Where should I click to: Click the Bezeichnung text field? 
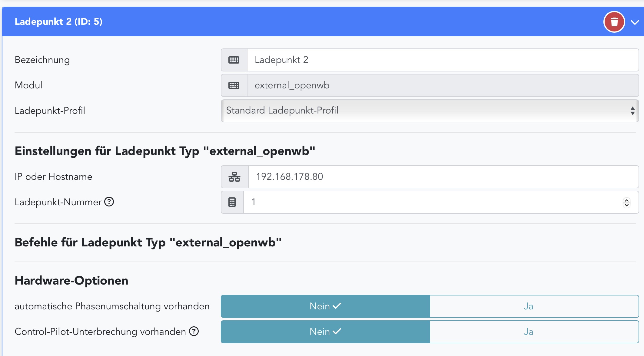442,60
